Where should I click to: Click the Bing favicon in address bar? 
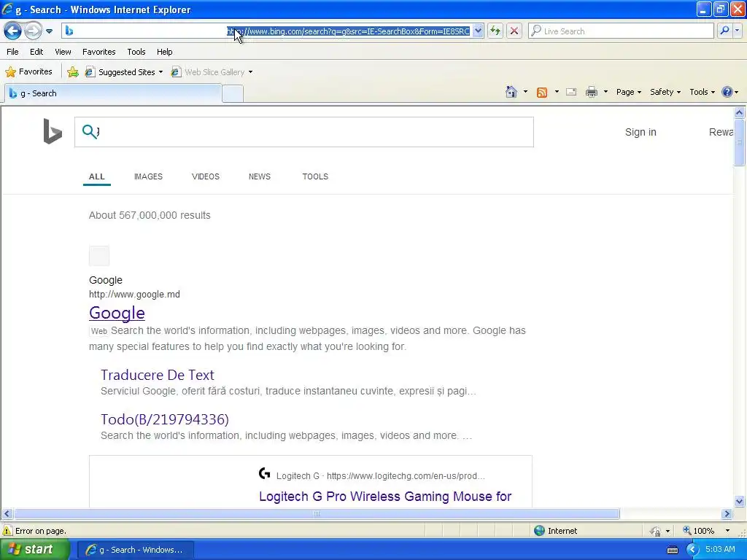tap(69, 31)
